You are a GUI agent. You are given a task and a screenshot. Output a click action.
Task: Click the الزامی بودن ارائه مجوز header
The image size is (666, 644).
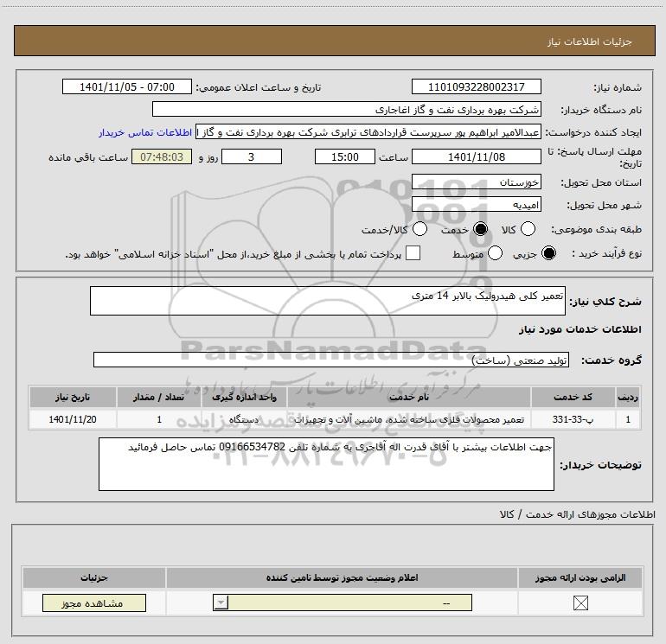click(x=580, y=577)
